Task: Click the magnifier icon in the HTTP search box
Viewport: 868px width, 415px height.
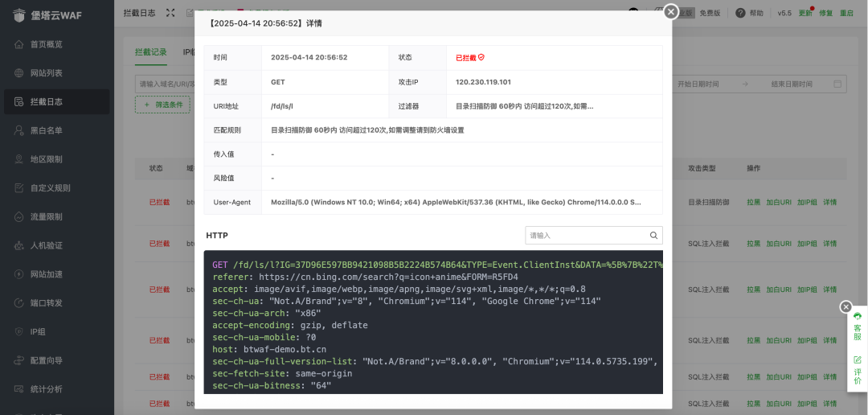Action: point(654,236)
